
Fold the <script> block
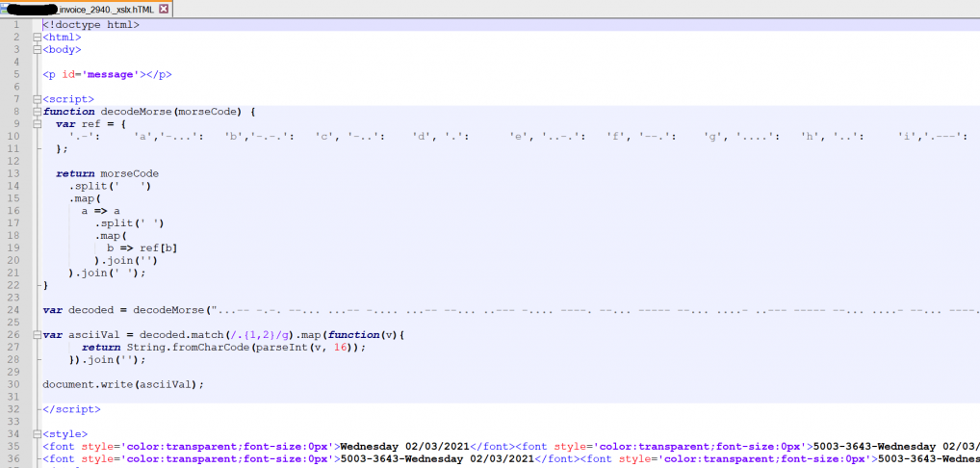[37, 99]
